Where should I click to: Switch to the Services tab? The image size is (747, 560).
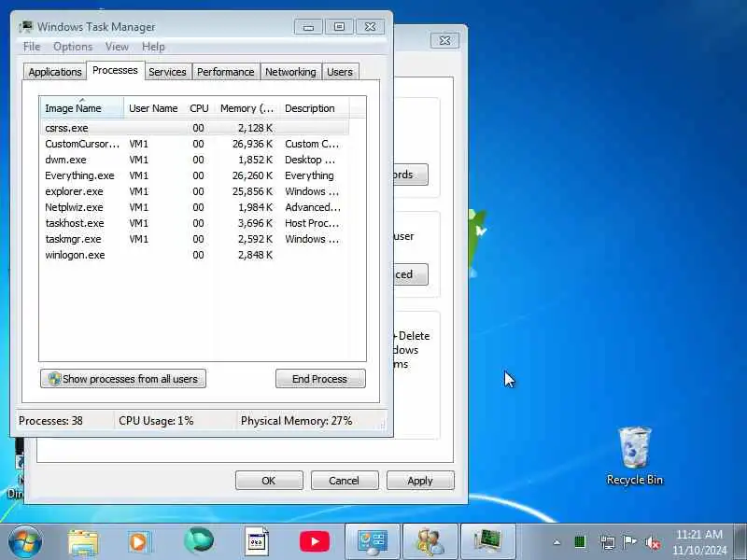click(x=167, y=72)
